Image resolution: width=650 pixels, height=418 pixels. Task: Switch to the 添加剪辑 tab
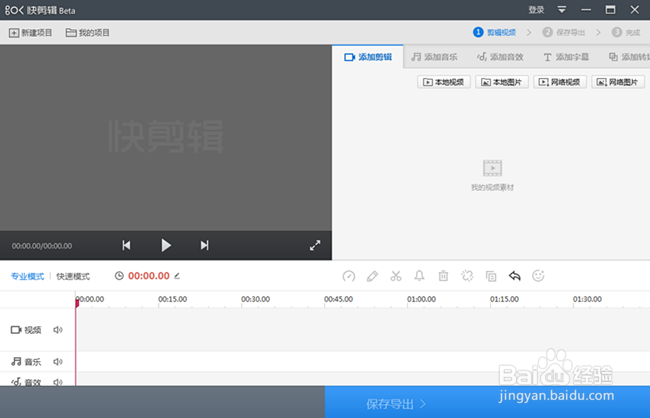tap(368, 57)
